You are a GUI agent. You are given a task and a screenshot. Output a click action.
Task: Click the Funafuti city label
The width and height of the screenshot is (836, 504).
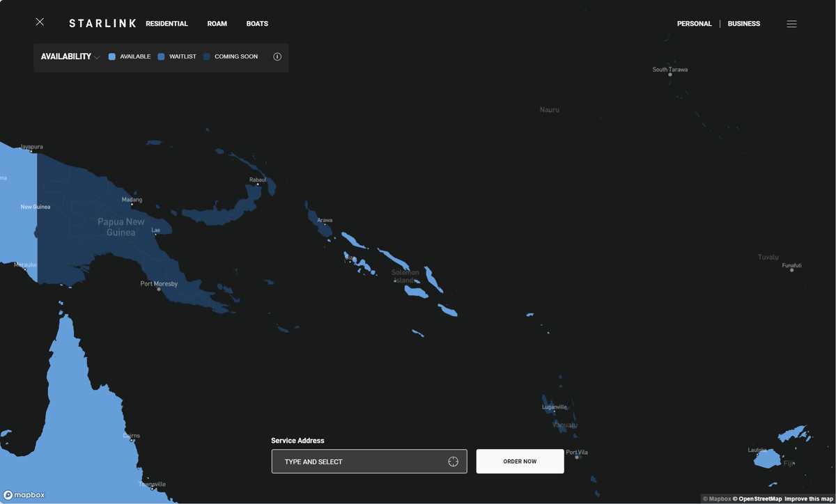pyautogui.click(x=792, y=265)
